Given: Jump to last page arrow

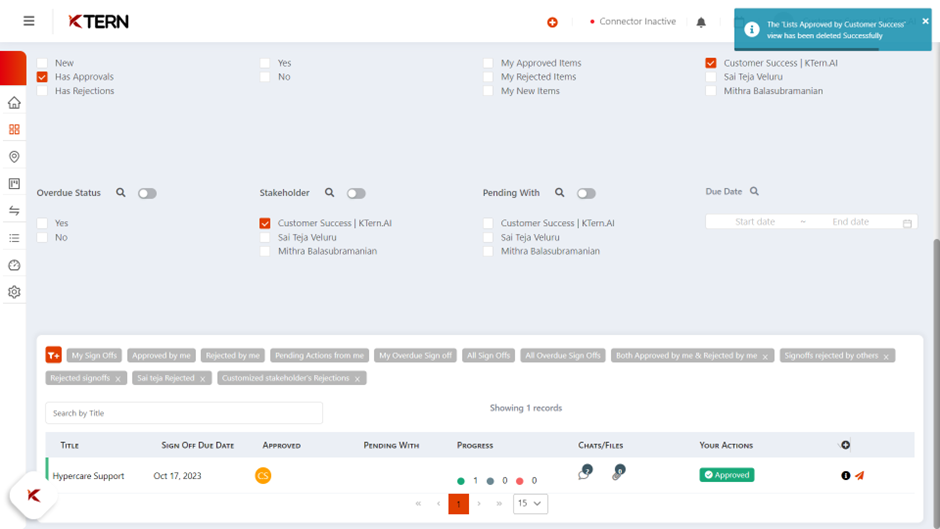Looking at the screenshot, I should 499,504.
